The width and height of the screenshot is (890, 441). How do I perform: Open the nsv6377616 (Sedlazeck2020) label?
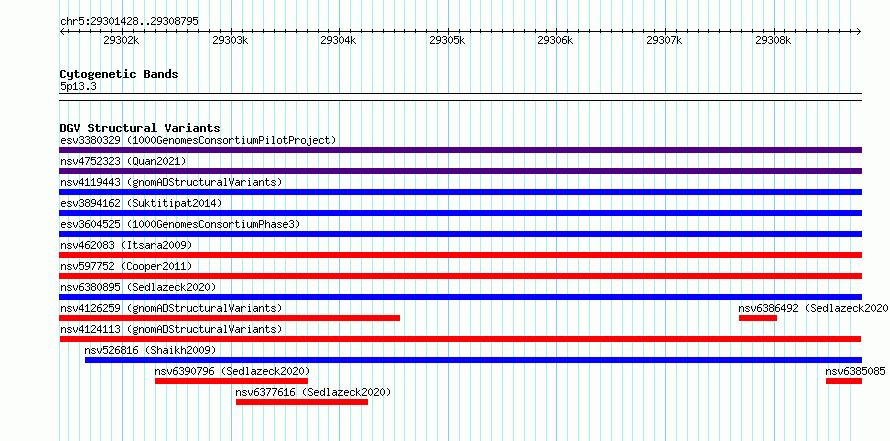(313, 392)
